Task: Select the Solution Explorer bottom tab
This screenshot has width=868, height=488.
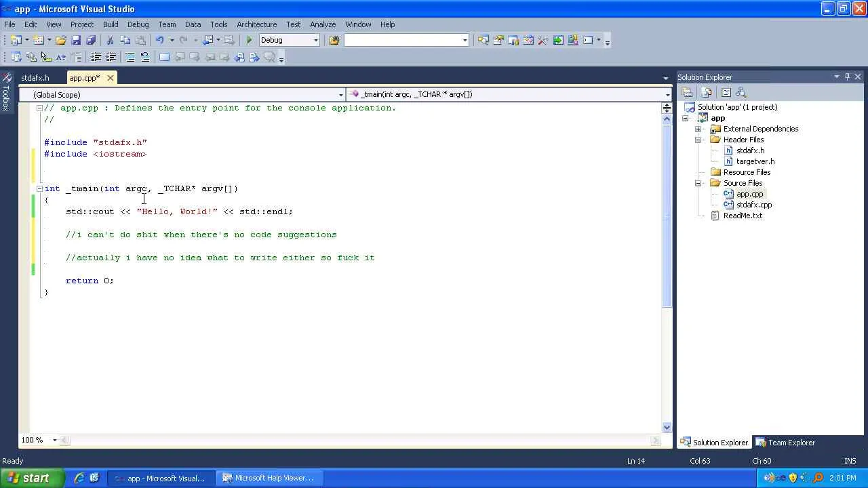Action: pyautogui.click(x=713, y=443)
